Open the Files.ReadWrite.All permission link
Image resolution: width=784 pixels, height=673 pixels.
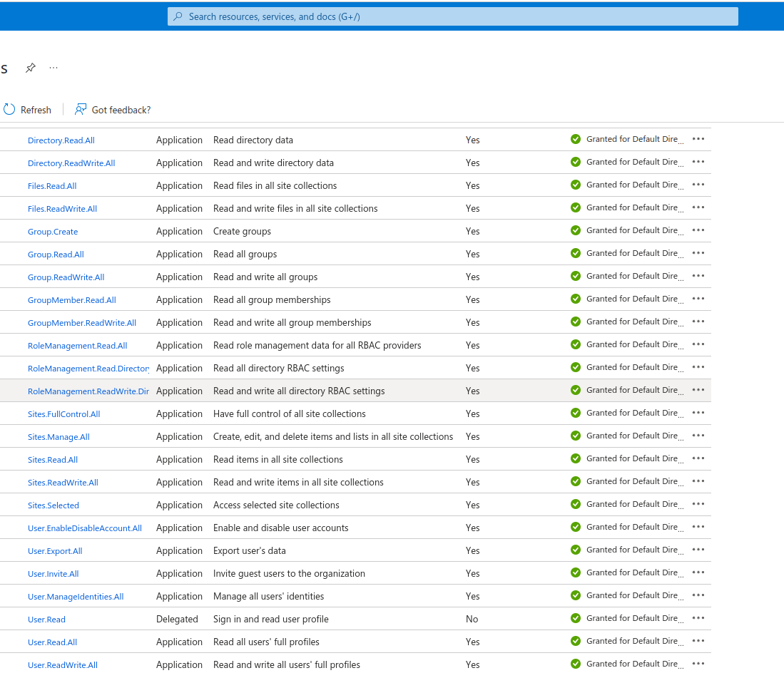63,209
